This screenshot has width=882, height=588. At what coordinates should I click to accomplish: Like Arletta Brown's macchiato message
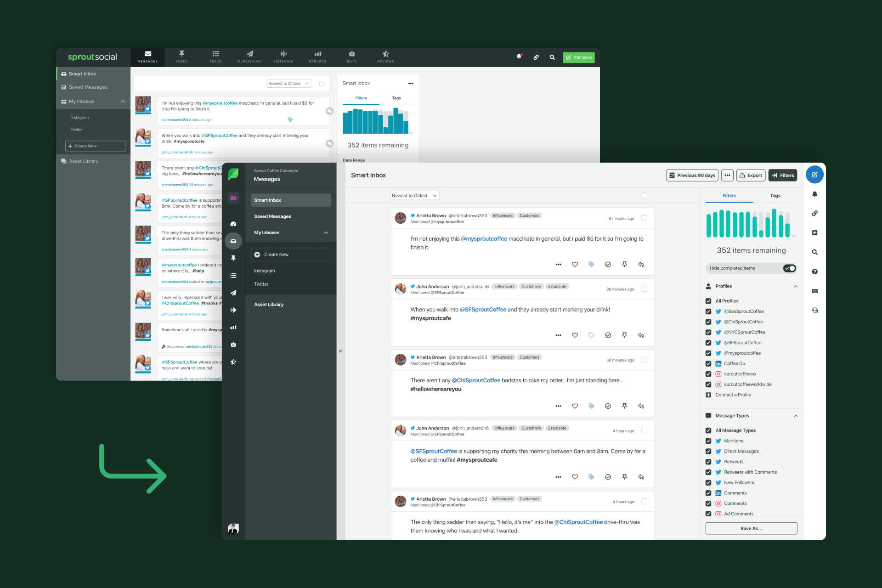click(575, 265)
